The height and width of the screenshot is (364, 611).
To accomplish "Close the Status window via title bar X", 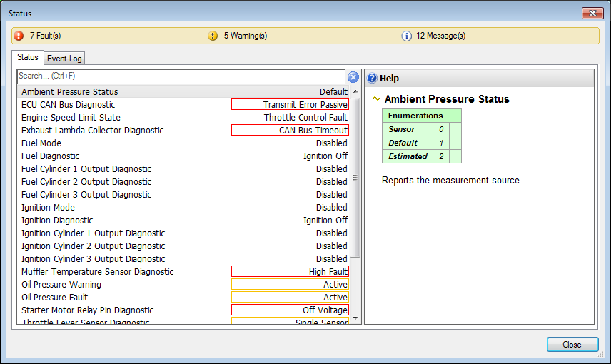I will pos(592,14).
